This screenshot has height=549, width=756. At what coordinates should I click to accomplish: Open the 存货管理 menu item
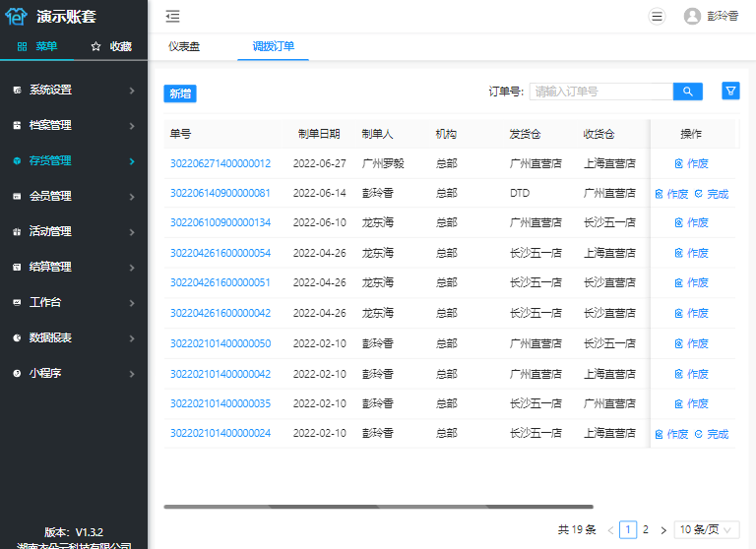tap(74, 161)
